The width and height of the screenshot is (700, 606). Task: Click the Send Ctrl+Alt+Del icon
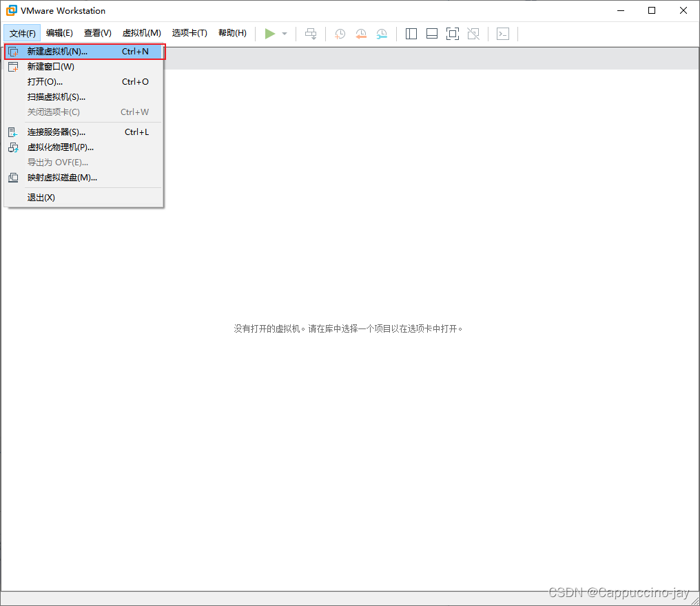tap(311, 33)
